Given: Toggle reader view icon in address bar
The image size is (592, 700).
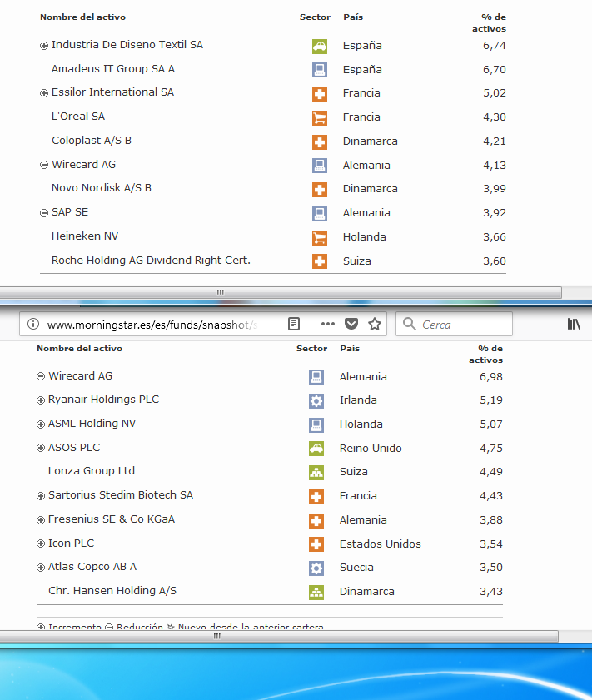Looking at the screenshot, I should (294, 324).
